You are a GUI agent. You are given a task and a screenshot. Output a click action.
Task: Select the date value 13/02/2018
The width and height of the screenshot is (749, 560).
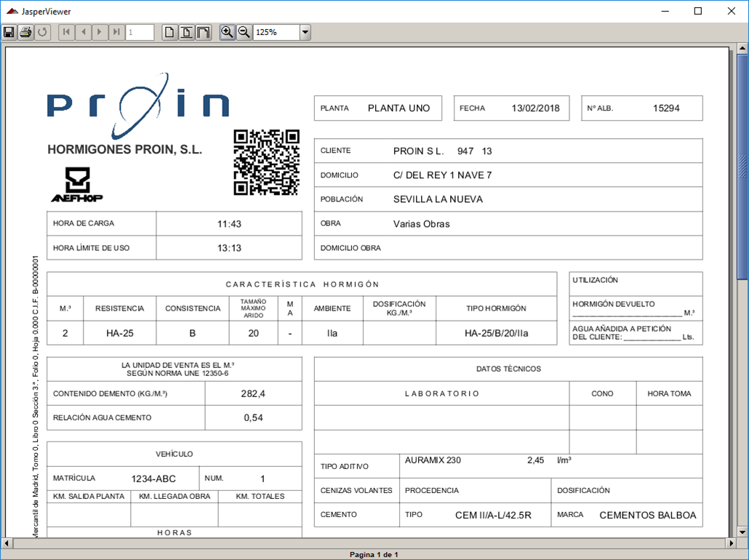535,108
